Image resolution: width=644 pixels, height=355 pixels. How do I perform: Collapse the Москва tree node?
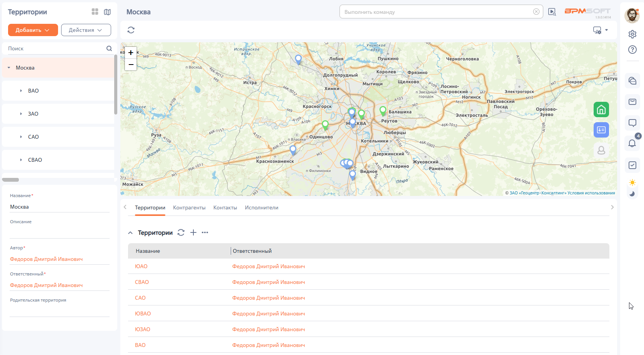pyautogui.click(x=9, y=68)
